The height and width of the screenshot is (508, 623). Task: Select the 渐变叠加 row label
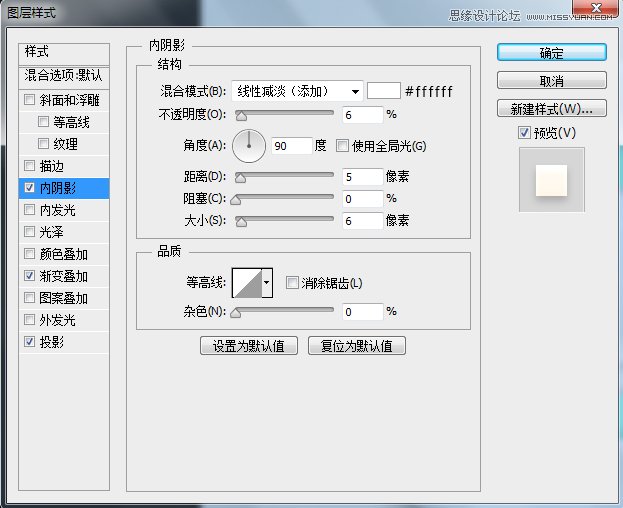(64, 276)
